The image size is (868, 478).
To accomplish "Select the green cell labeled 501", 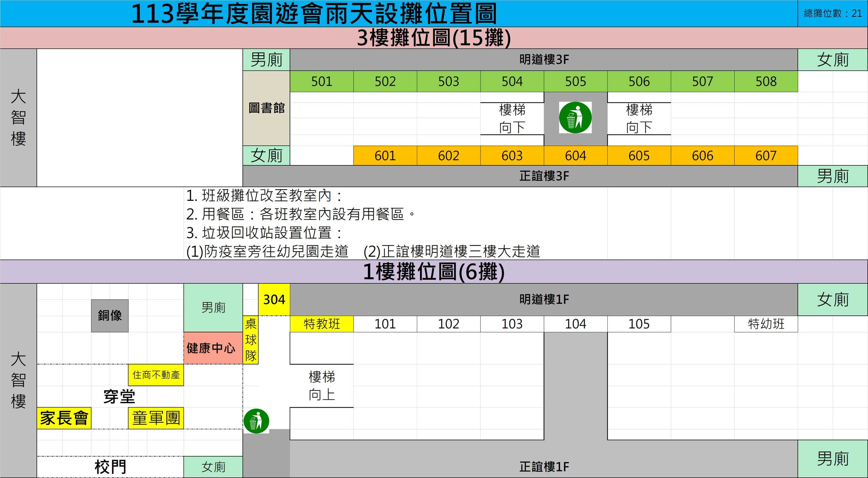I will 321,81.
